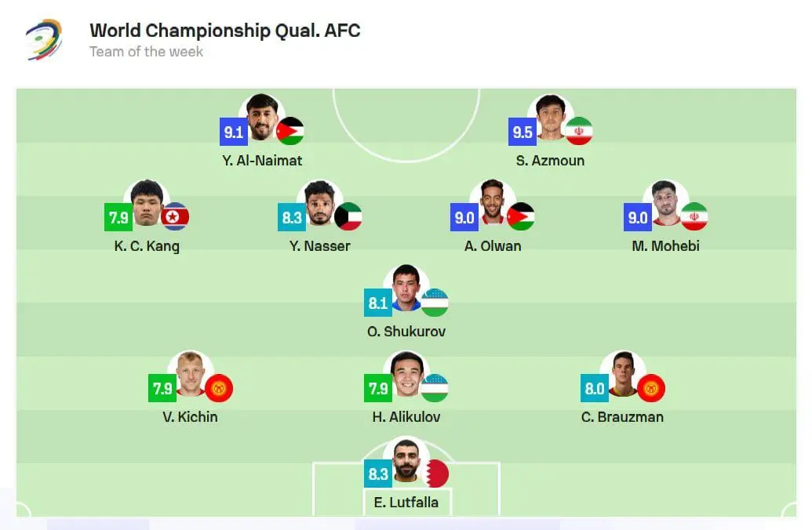Click O. Shukurov's Uzbekistan flag icon
Screen dimensions: 812x530
(x=435, y=303)
